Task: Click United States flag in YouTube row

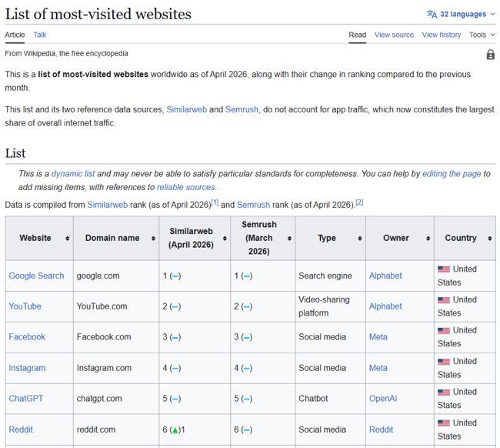Action: [444, 300]
